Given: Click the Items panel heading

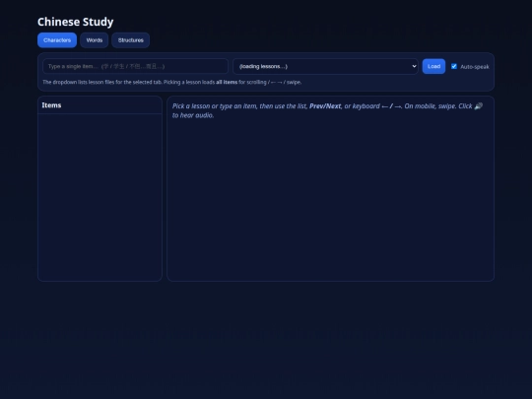Looking at the screenshot, I should point(51,105).
